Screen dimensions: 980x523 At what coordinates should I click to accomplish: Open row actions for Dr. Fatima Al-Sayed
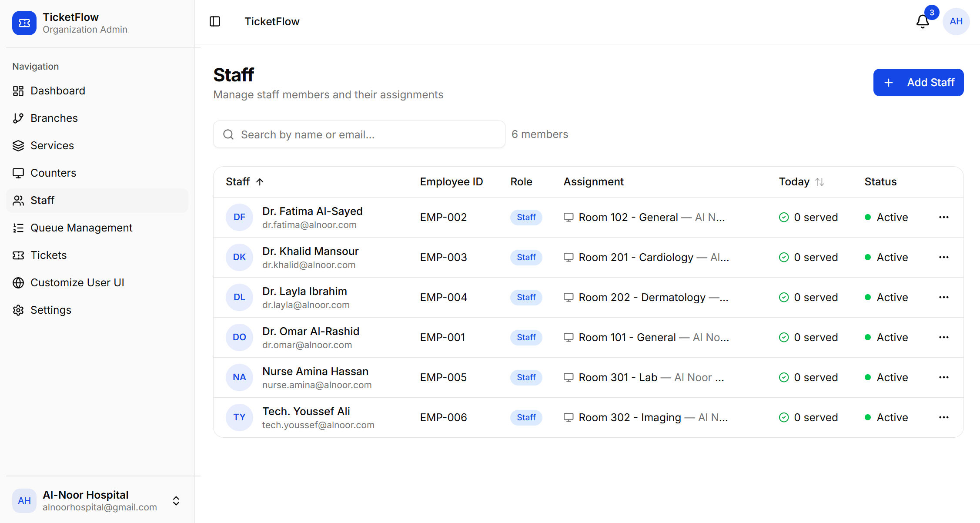(944, 217)
